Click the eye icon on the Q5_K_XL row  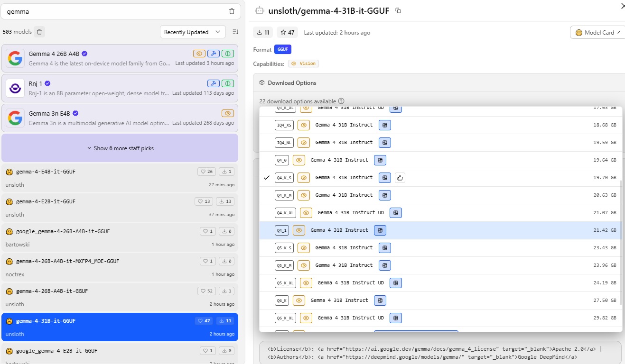click(306, 283)
